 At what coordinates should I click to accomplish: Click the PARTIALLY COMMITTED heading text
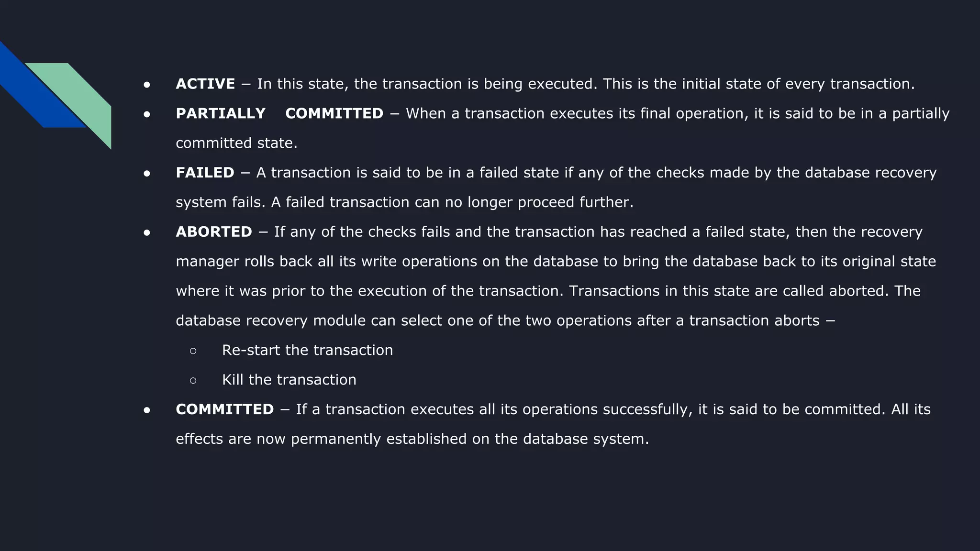click(279, 113)
